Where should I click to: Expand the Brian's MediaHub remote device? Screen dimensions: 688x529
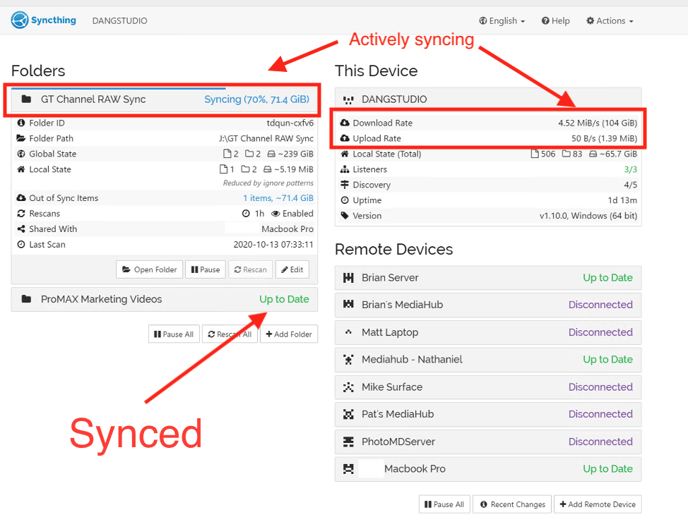[x=488, y=305]
